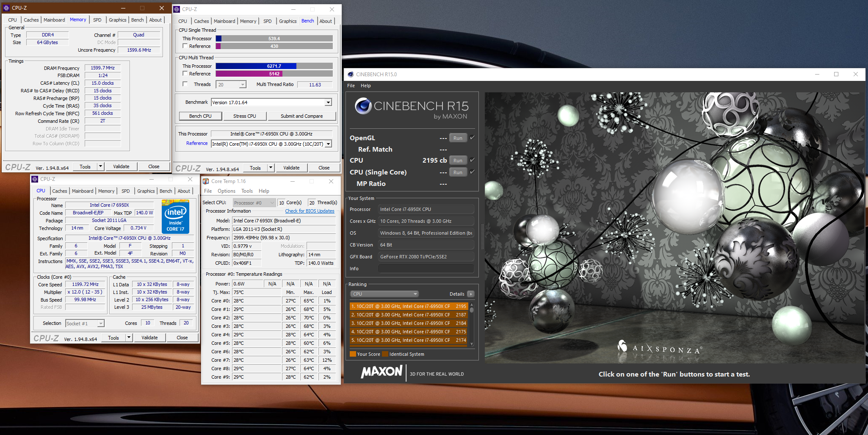Click the CPU-Z Memory window title icon
The height and width of the screenshot is (435, 868).
coord(6,8)
